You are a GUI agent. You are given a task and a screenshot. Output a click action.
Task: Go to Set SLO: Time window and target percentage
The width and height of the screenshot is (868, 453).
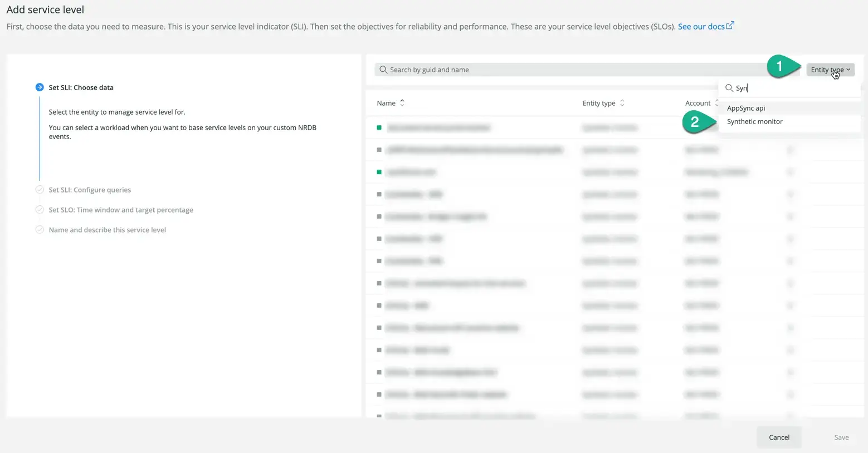pos(121,210)
